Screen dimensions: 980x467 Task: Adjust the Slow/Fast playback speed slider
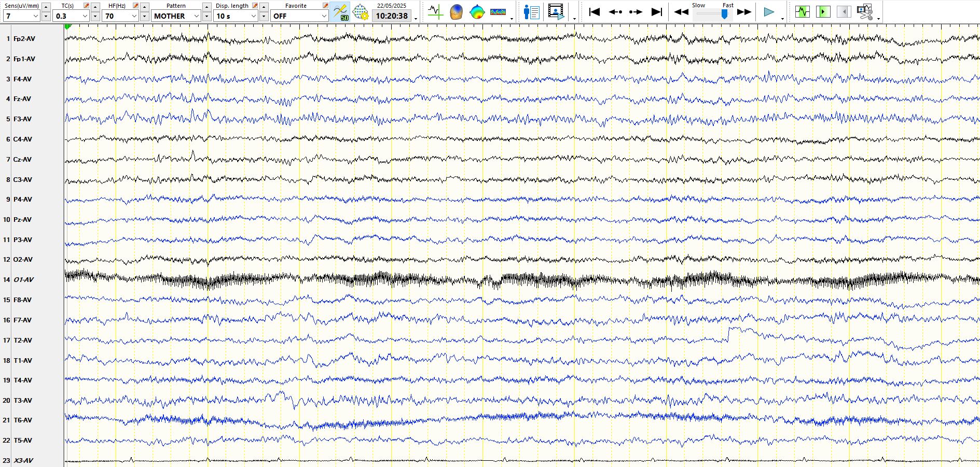[x=724, y=15]
